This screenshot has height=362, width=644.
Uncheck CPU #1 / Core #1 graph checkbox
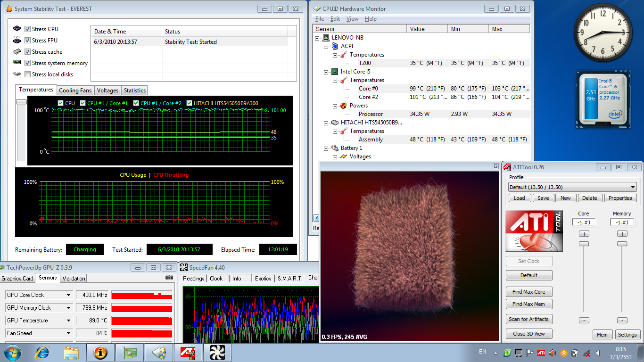(83, 103)
